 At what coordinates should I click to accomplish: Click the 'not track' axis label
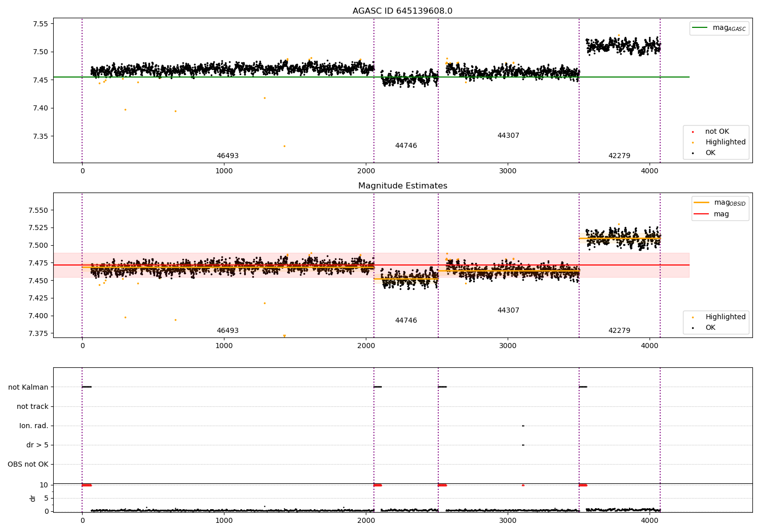pos(32,407)
